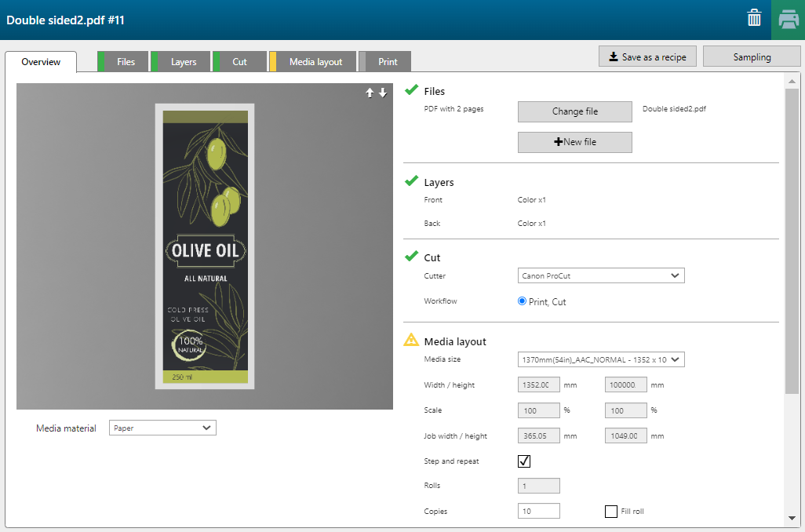Image resolution: width=805 pixels, height=532 pixels.
Task: Disable the Step and repeat checkbox
Action: click(x=524, y=461)
